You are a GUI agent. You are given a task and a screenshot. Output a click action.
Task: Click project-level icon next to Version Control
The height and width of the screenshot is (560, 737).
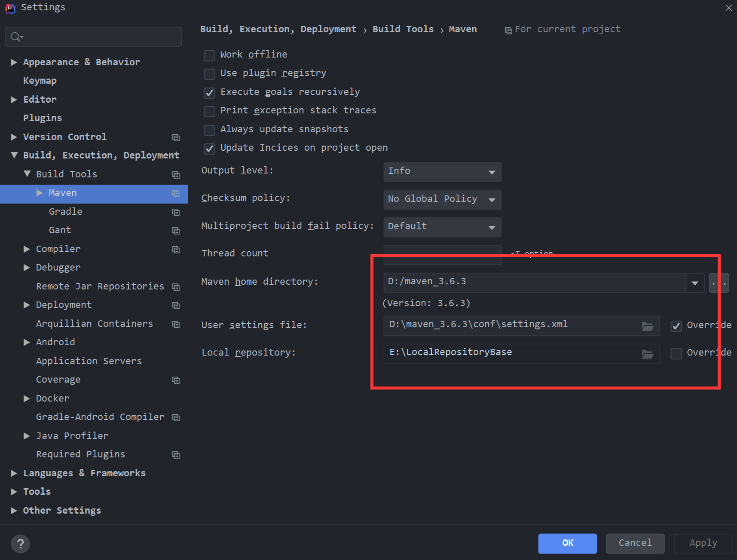coord(176,137)
